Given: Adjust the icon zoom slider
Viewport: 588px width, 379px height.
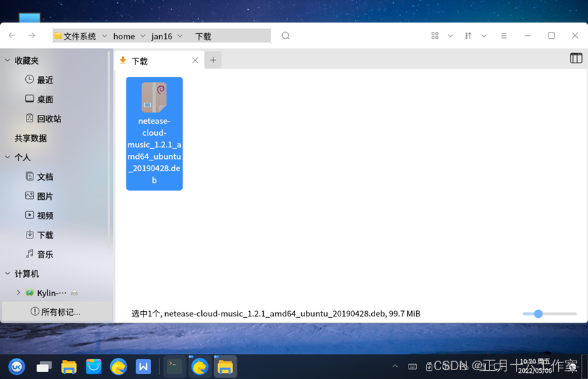Looking at the screenshot, I should [538, 314].
